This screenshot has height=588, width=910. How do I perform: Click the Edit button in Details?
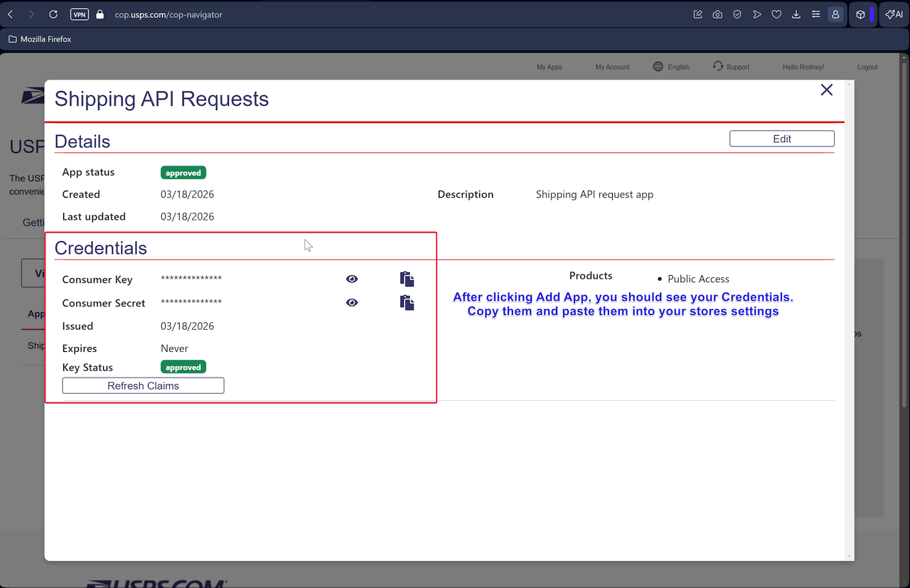click(782, 139)
